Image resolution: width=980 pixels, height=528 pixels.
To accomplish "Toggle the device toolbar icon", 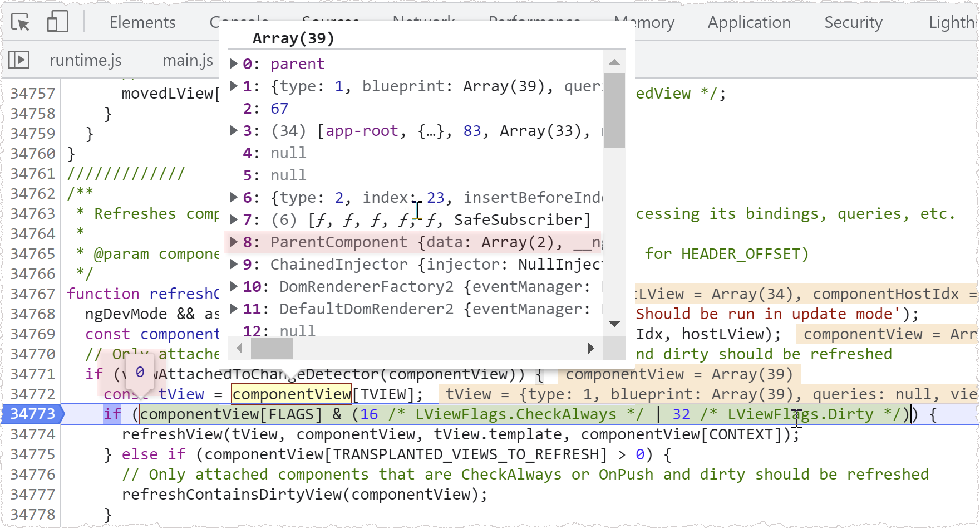I will (57, 22).
